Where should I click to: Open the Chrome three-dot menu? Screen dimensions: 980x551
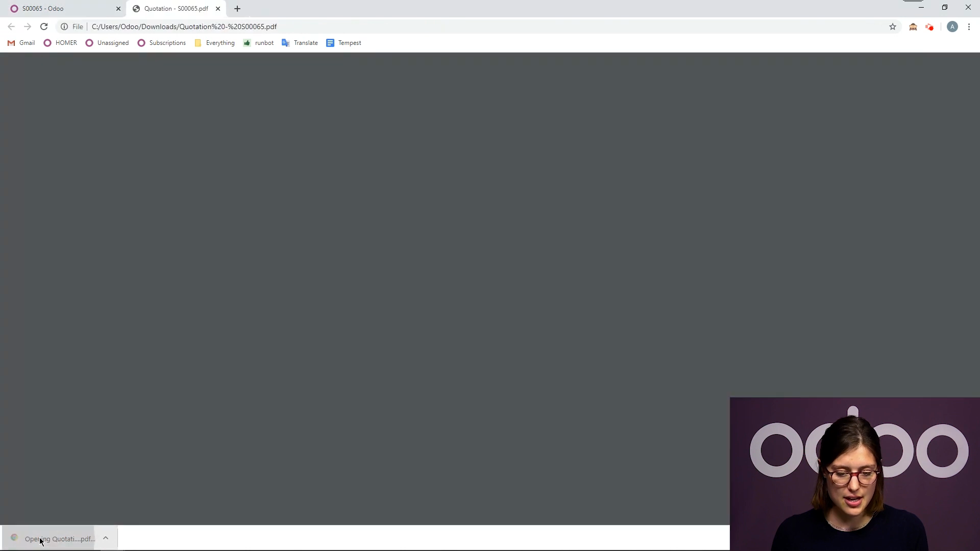pos(969,27)
